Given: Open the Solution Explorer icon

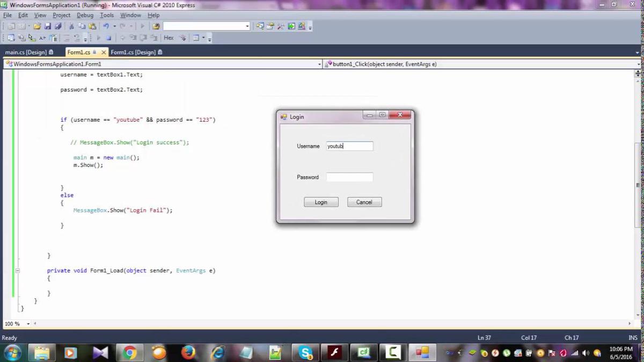Looking at the screenshot, I should pos(260,26).
